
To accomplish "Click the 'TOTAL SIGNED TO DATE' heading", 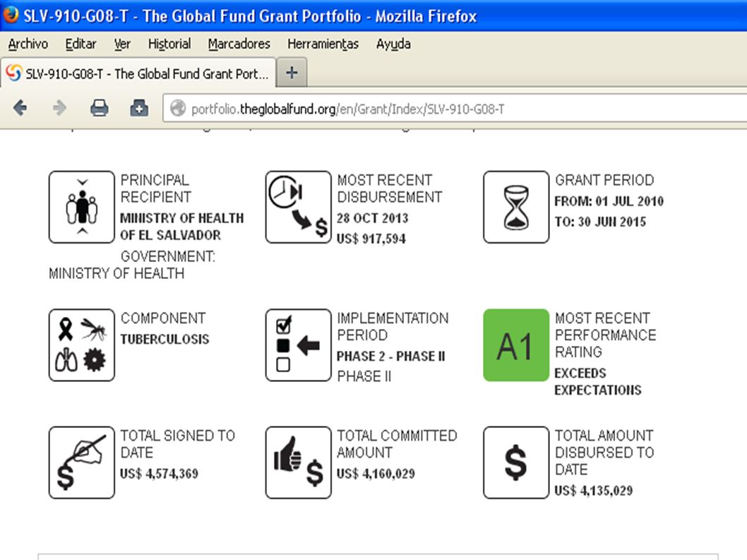I will coord(178,443).
